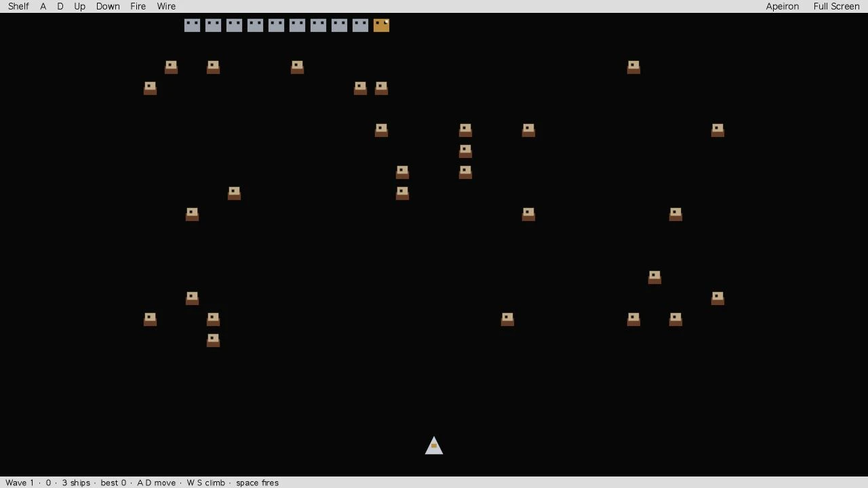The height and width of the screenshot is (488, 868).
Task: Click the "space fires" hint text
Action: click(x=257, y=483)
